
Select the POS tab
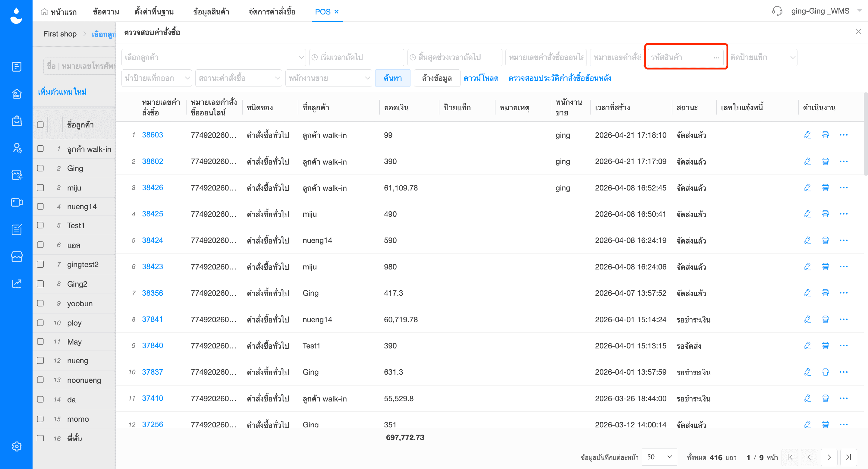(x=322, y=12)
